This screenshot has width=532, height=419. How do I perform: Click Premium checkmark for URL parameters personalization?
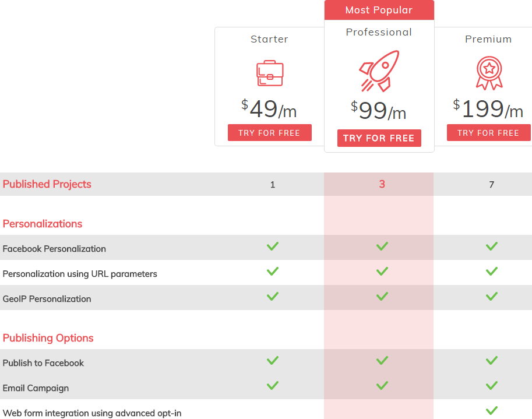(x=492, y=272)
